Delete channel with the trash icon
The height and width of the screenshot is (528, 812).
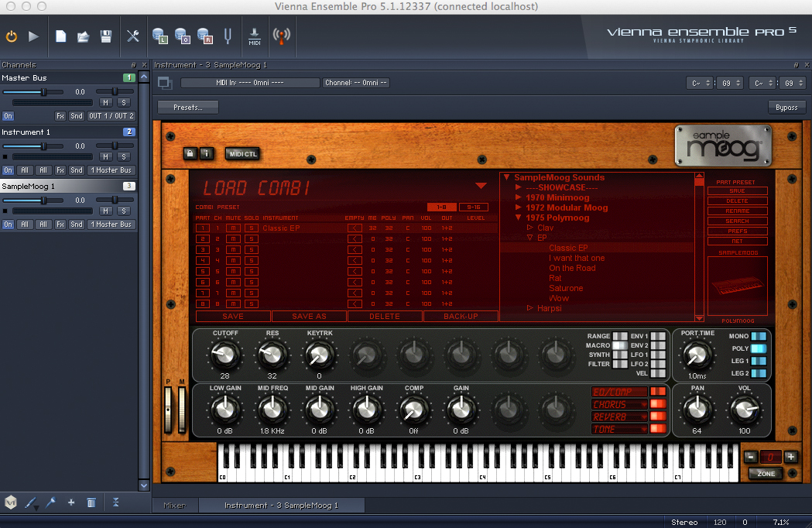click(91, 502)
